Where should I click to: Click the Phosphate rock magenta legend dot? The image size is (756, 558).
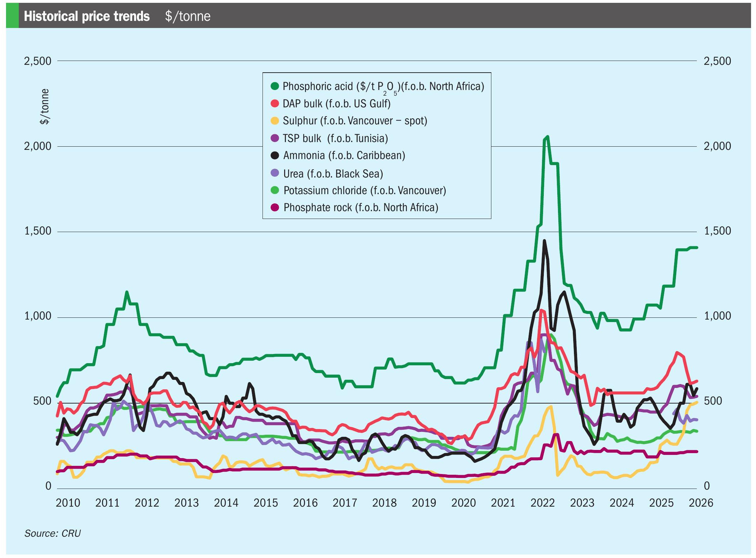(x=275, y=207)
